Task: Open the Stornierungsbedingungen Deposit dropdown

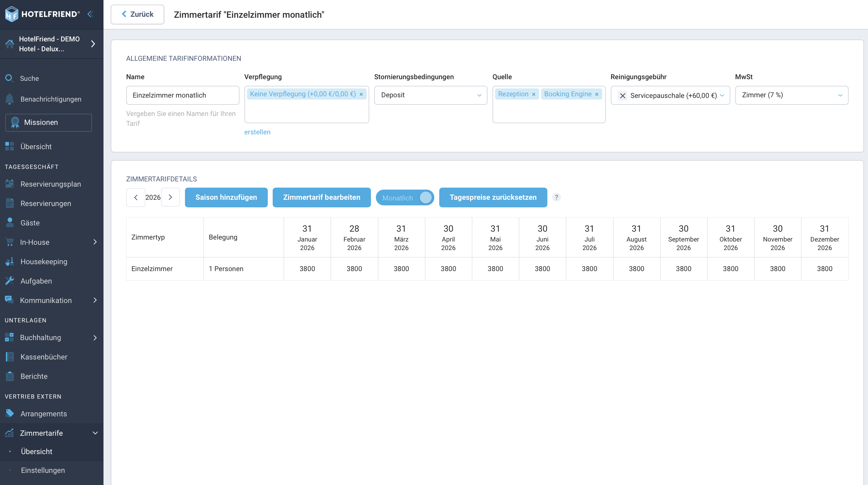Action: [431, 95]
